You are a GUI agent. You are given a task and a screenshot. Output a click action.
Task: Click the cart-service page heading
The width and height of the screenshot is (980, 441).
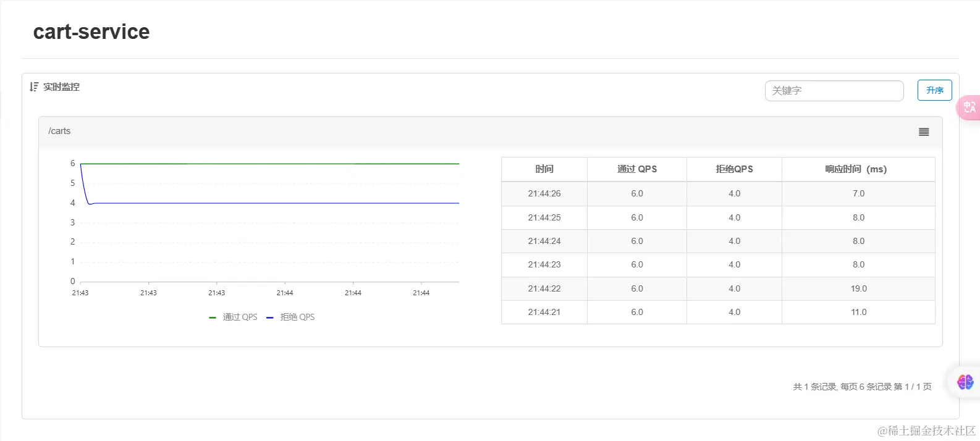pos(91,31)
